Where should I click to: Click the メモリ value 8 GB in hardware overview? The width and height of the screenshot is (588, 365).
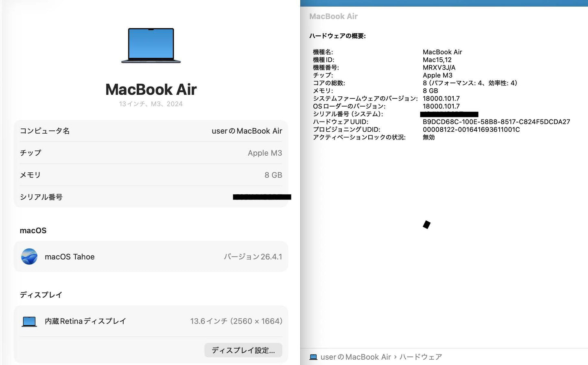431,91
